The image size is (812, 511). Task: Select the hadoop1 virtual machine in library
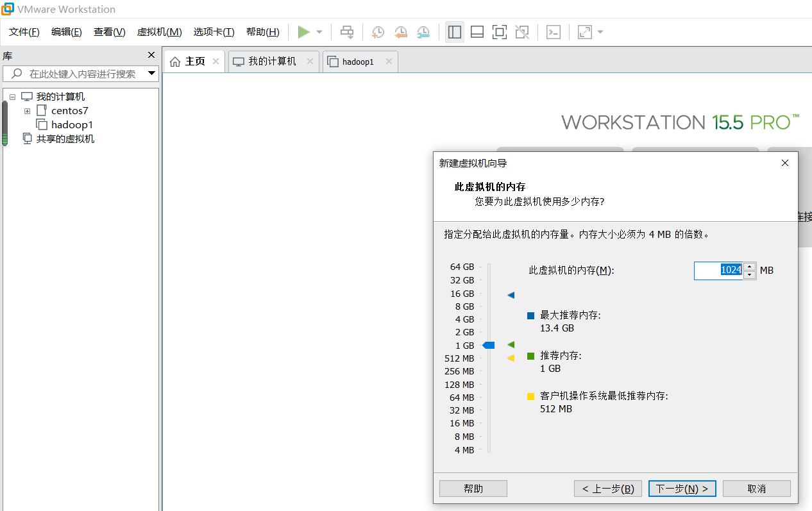pyautogui.click(x=72, y=125)
